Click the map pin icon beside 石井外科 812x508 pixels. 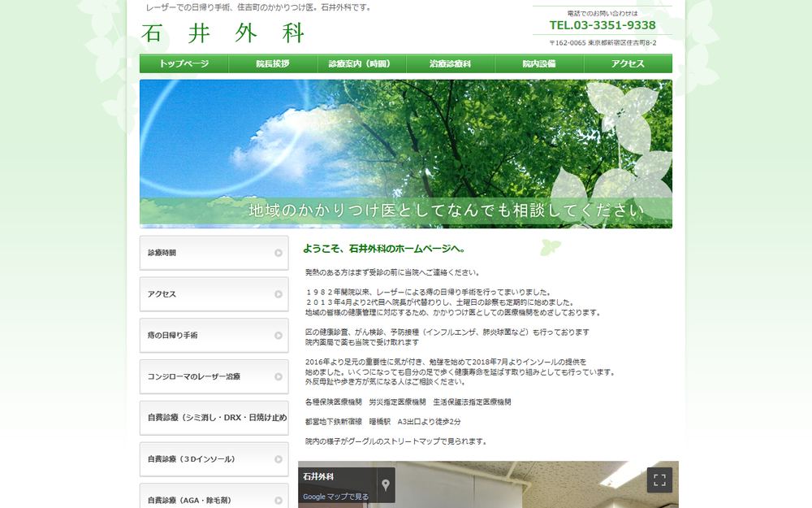(x=386, y=485)
